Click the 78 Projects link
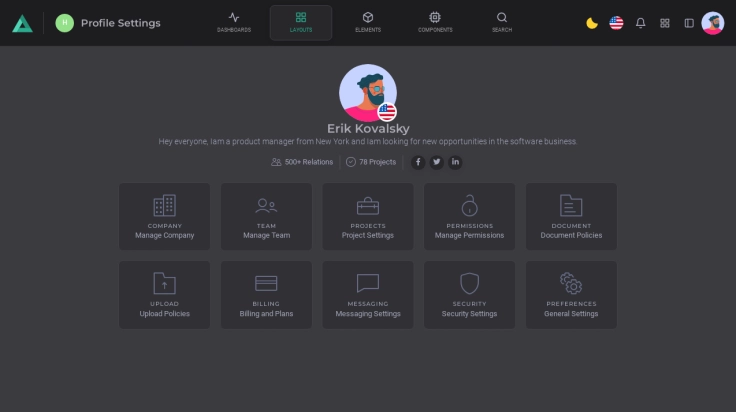Image resolution: width=736 pixels, height=412 pixels. [x=371, y=162]
